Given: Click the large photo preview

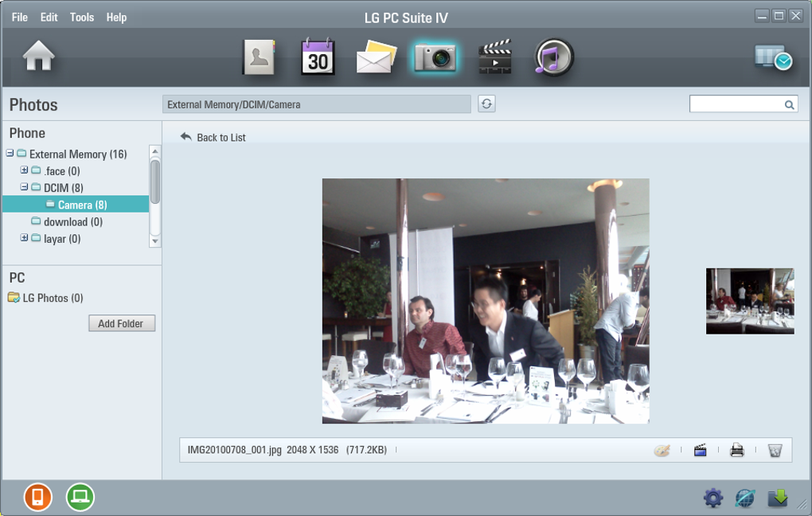Looking at the screenshot, I should point(486,301).
